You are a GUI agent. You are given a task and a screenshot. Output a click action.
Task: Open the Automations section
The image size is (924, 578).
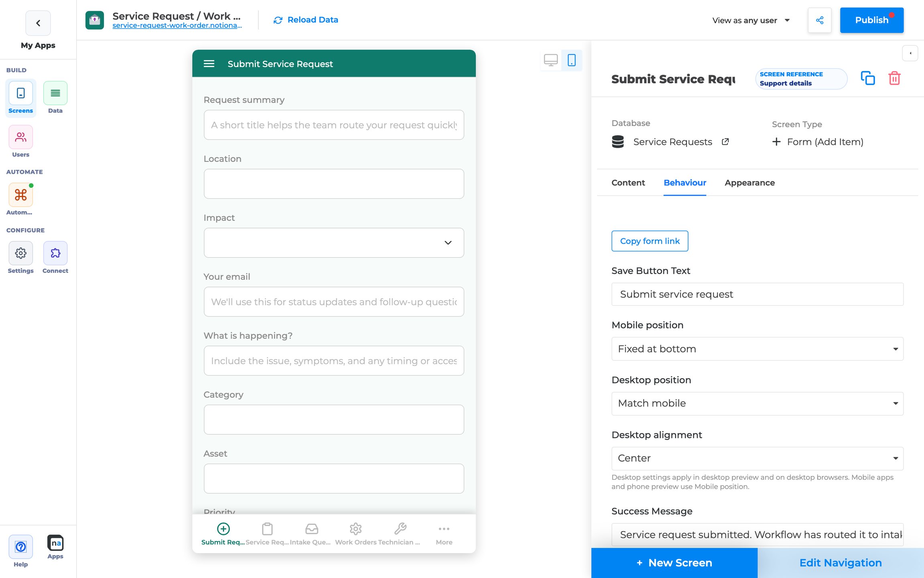20,199
